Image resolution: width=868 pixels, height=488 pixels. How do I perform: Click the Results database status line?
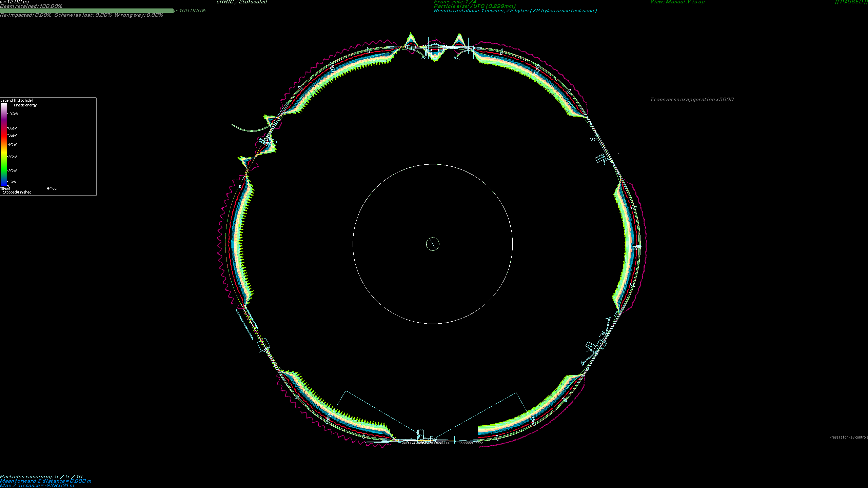point(515,11)
